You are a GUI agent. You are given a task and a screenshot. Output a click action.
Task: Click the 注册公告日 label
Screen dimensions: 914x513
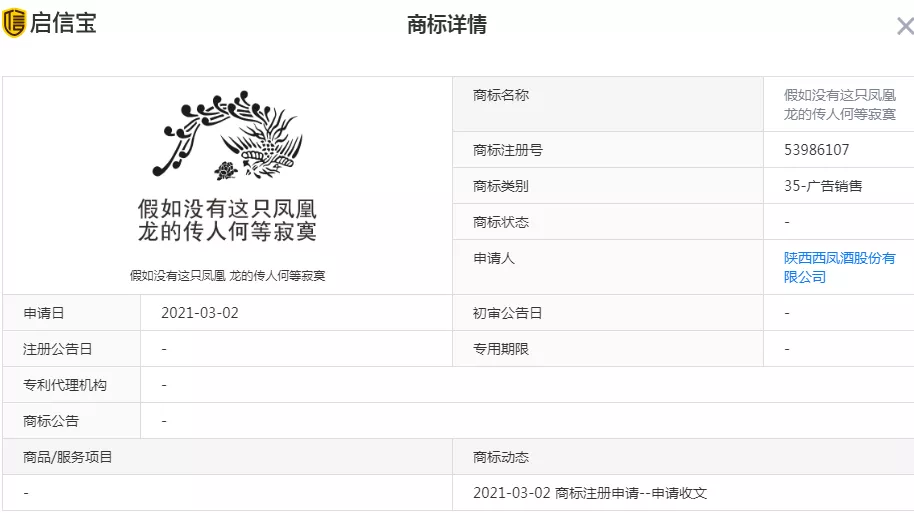[x=58, y=349]
